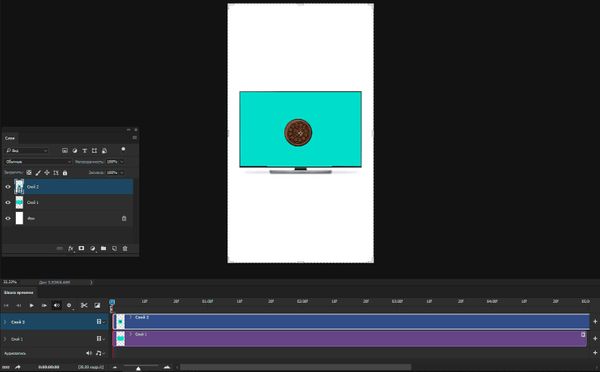Select the Layers panel tab
Screen dimensions: 600x372
[10, 138]
